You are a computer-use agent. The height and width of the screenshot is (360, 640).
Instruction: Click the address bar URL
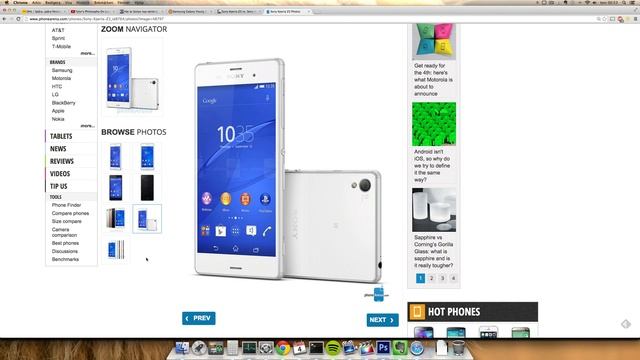coord(96,19)
